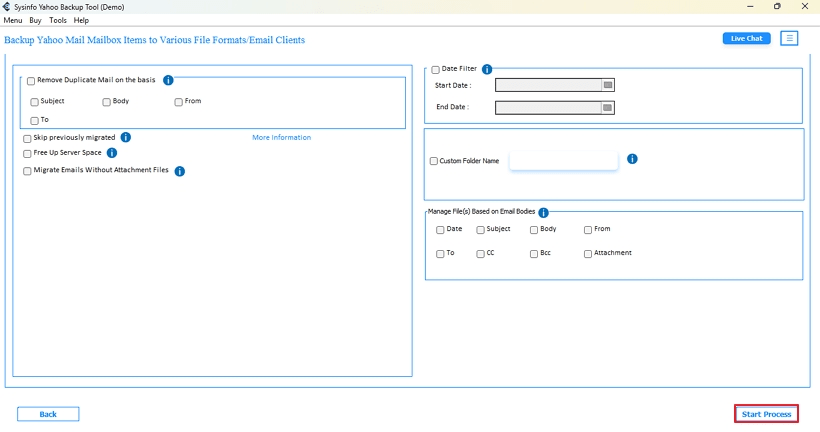Open End Date calendar picker
The image size is (820, 432).
607,108
